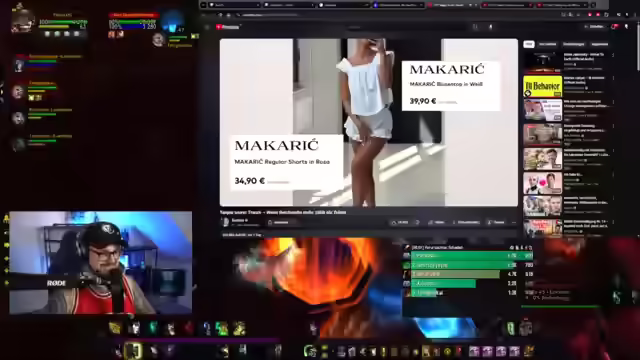Click the MAKARIĆ Blusentop in Weiß card
Viewport: 640px width, 360px height.
[451, 86]
